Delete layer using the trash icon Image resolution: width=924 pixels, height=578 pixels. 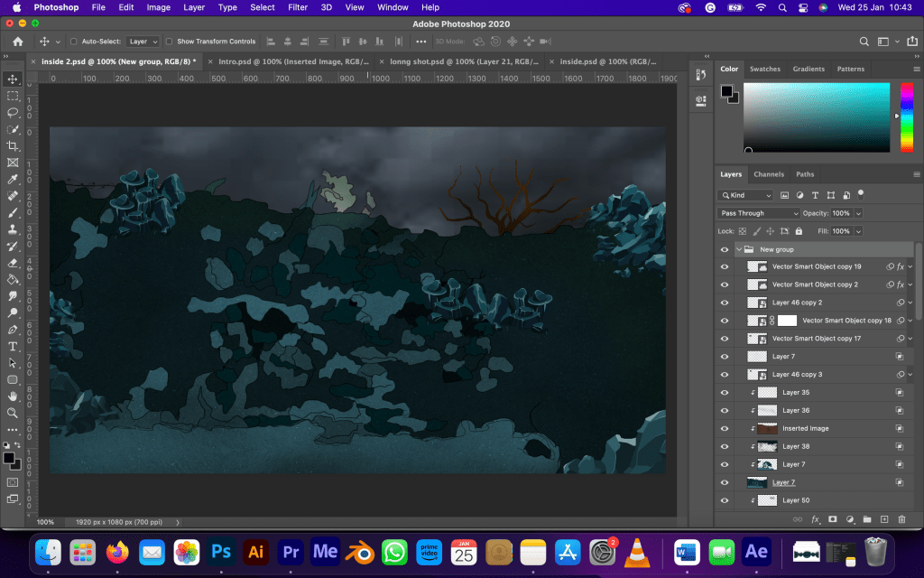coord(901,519)
